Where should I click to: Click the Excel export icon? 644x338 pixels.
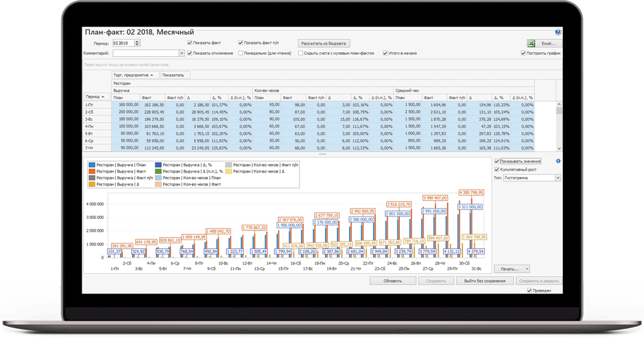tap(532, 43)
